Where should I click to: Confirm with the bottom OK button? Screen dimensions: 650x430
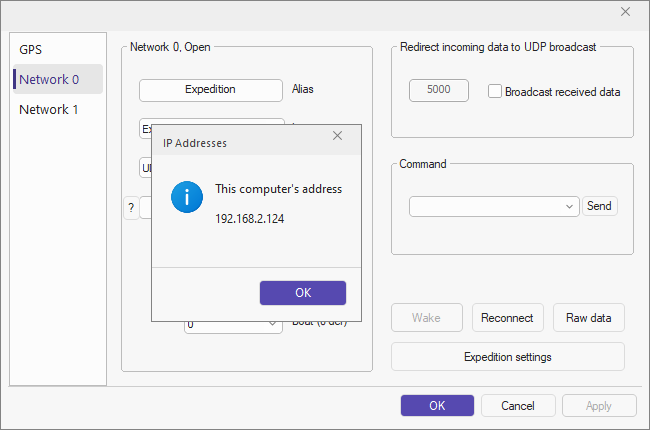coord(437,405)
